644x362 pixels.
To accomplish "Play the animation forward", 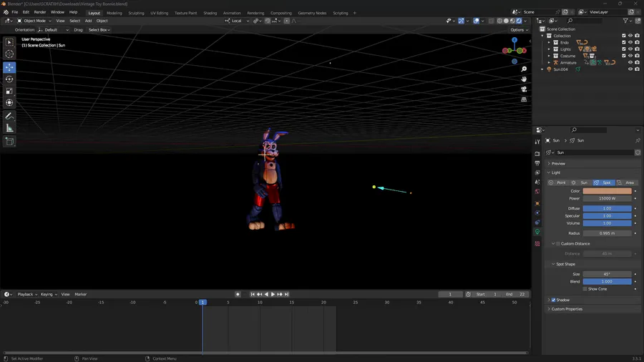I will pos(273,294).
